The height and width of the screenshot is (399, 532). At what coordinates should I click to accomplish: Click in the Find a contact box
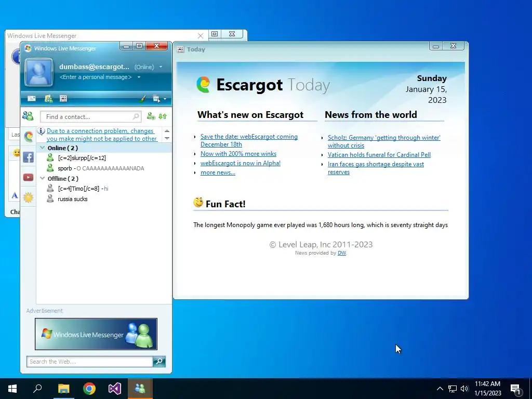pos(90,117)
